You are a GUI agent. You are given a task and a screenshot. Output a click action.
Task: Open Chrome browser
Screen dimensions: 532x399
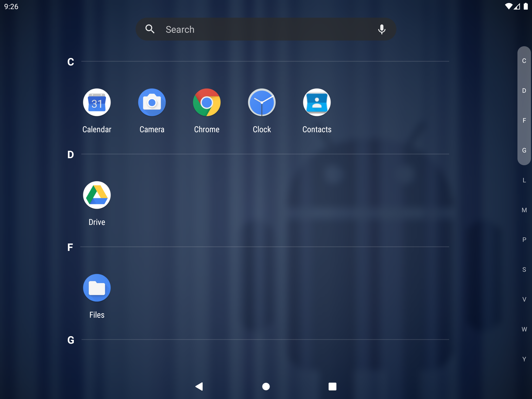click(207, 102)
